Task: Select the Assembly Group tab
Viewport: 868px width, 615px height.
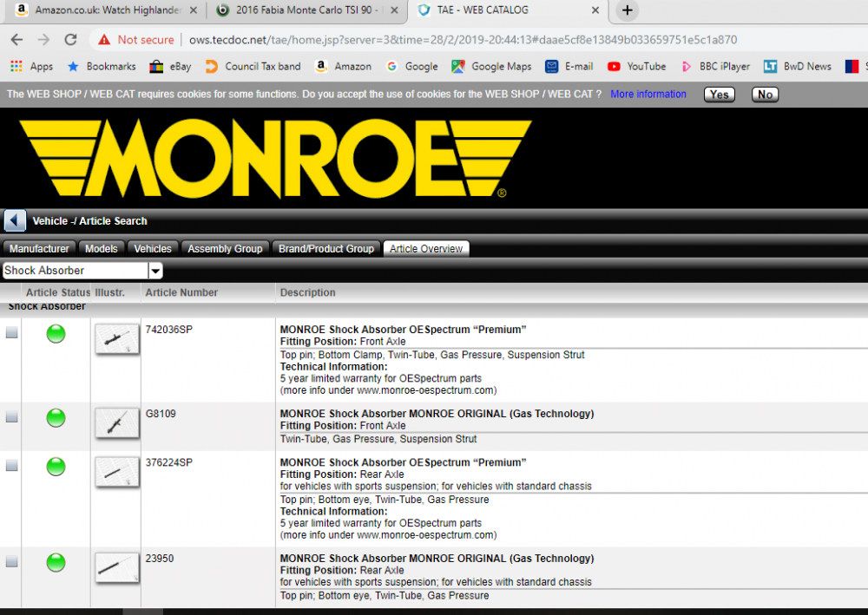Action: tap(225, 249)
